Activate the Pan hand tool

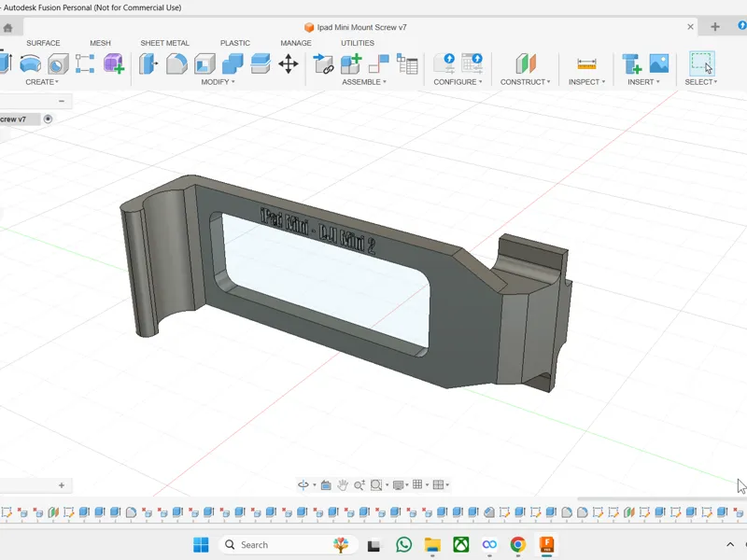pyautogui.click(x=343, y=484)
